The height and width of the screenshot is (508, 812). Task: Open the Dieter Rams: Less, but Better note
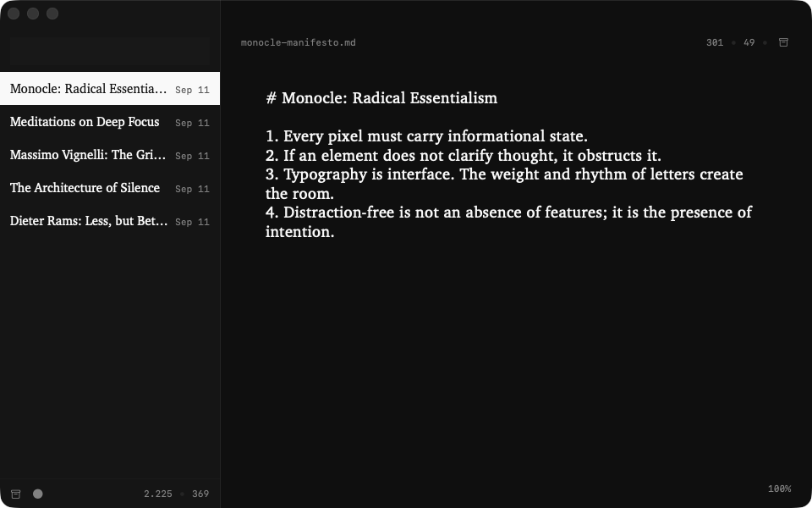[x=110, y=221]
